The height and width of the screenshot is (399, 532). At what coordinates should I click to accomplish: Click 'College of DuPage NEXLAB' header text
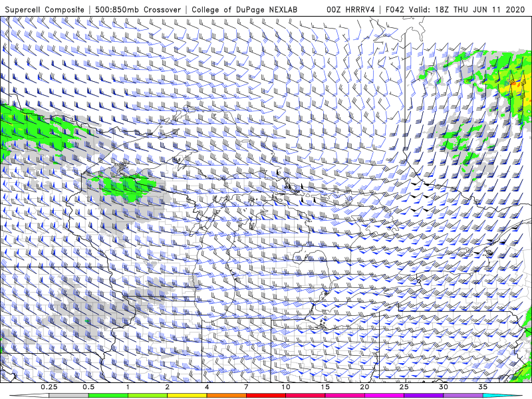[x=244, y=10]
